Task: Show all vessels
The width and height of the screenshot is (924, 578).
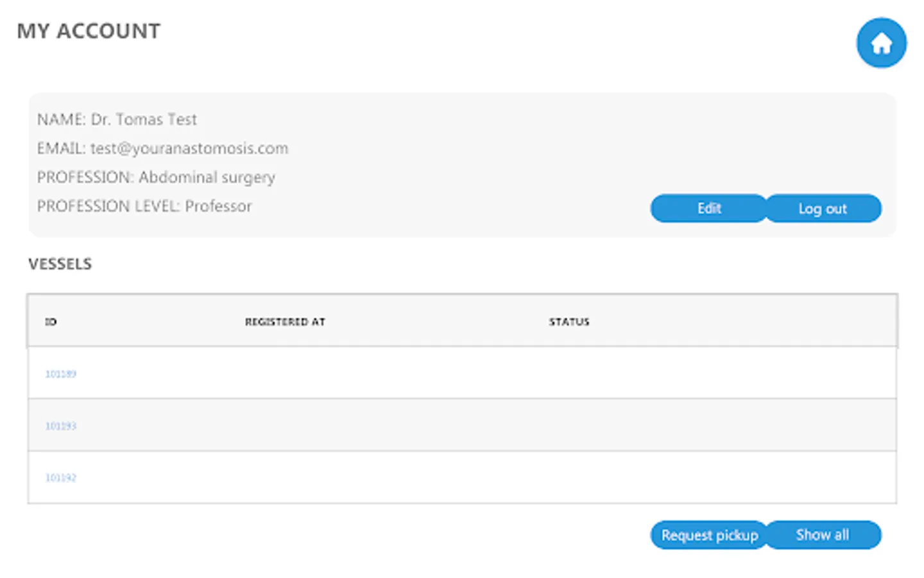Action: click(823, 535)
